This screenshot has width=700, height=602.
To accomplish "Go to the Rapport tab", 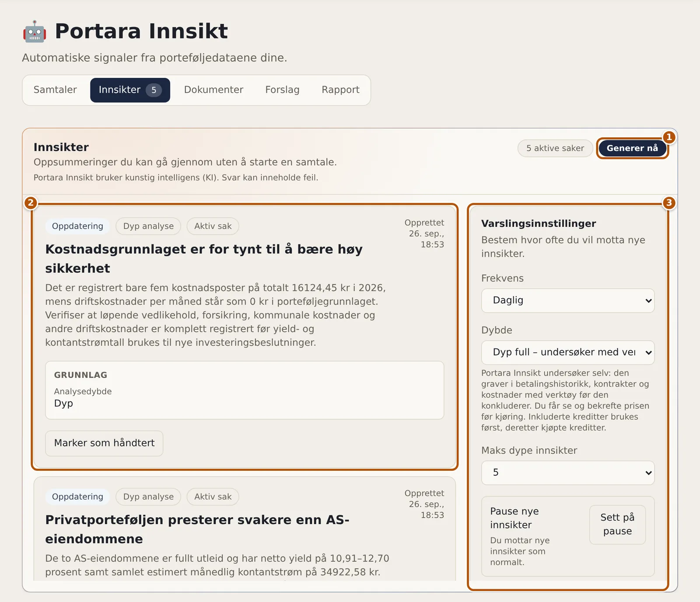I will click(x=340, y=90).
